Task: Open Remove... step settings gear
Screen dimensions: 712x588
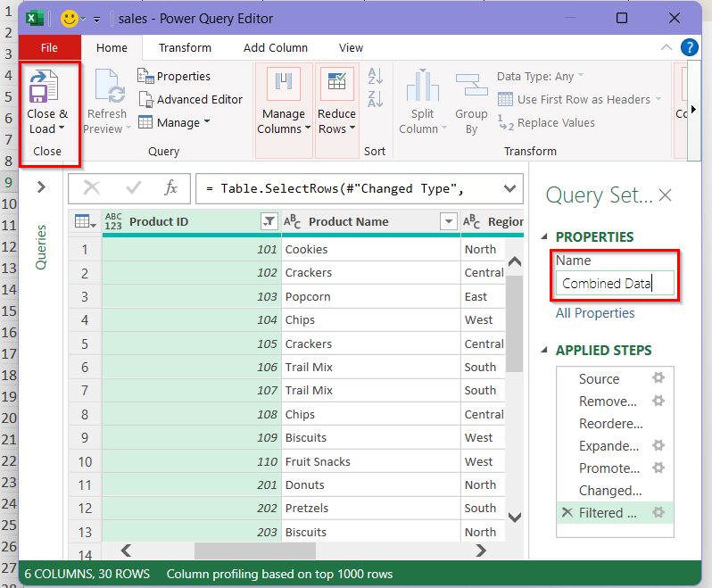Action: [x=658, y=401]
